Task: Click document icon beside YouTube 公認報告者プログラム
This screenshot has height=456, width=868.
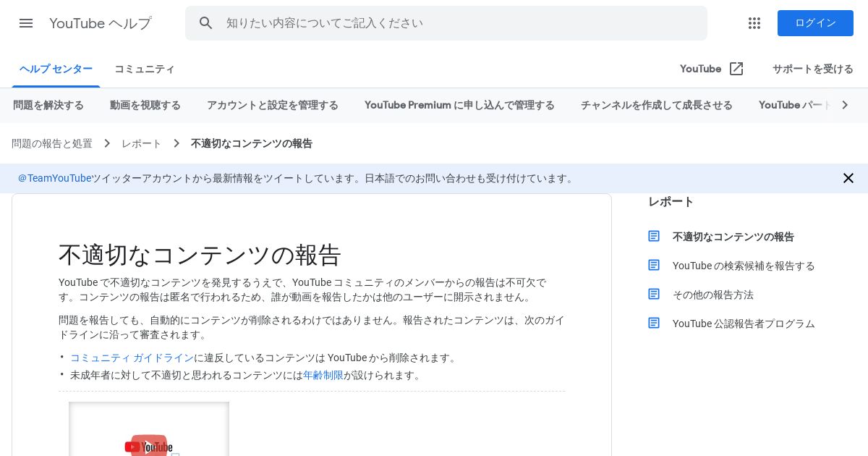Action: coord(654,323)
